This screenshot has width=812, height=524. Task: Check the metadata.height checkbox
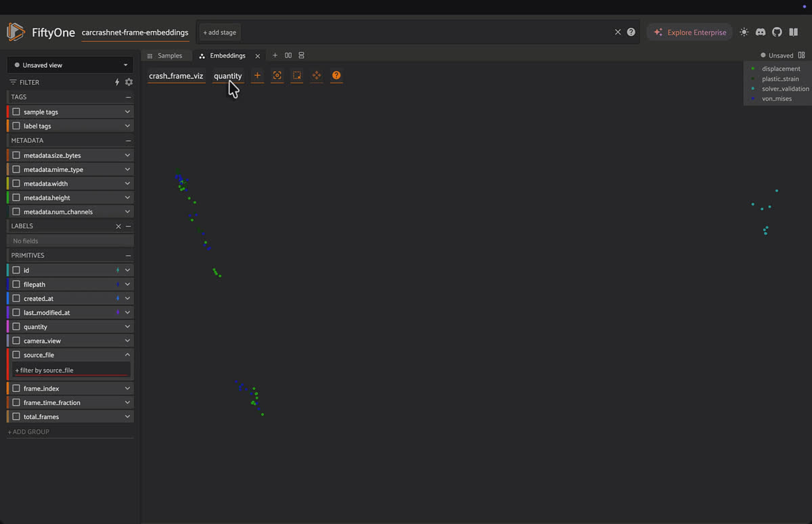tap(16, 198)
